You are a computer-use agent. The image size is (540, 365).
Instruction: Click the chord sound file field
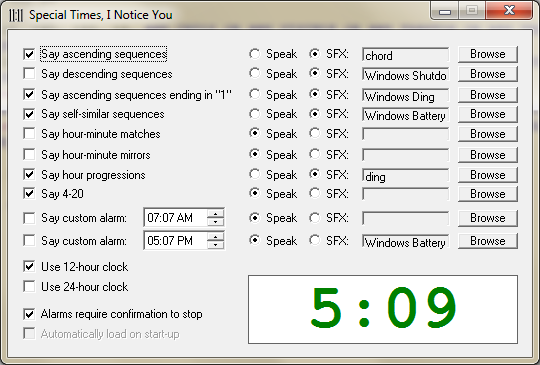405,55
